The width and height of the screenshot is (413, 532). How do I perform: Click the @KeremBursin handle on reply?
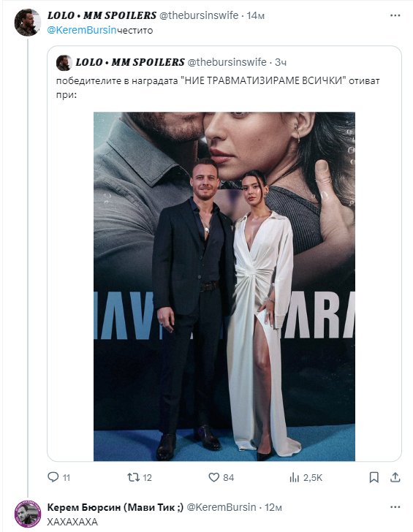pos(221,507)
